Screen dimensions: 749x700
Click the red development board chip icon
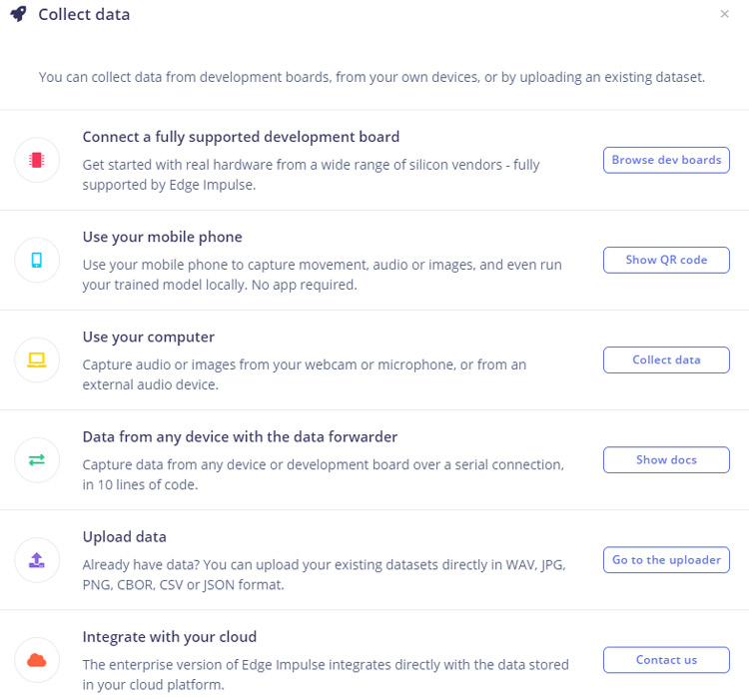tap(37, 160)
